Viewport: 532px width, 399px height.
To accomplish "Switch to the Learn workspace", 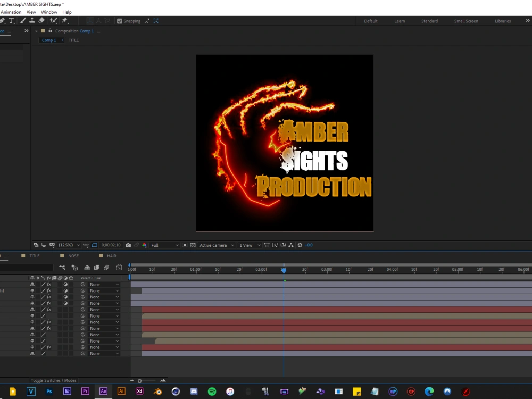I will 400,21.
